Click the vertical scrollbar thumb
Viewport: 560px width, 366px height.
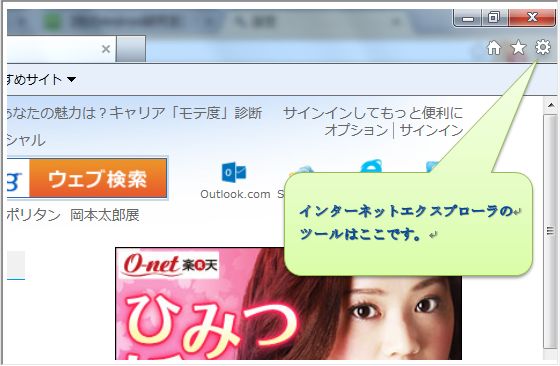pyautogui.click(x=551, y=231)
